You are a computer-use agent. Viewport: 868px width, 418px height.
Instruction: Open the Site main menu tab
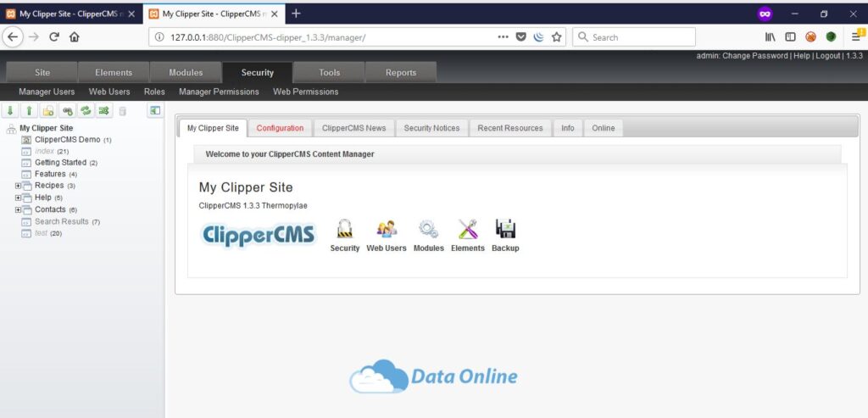[x=42, y=73]
